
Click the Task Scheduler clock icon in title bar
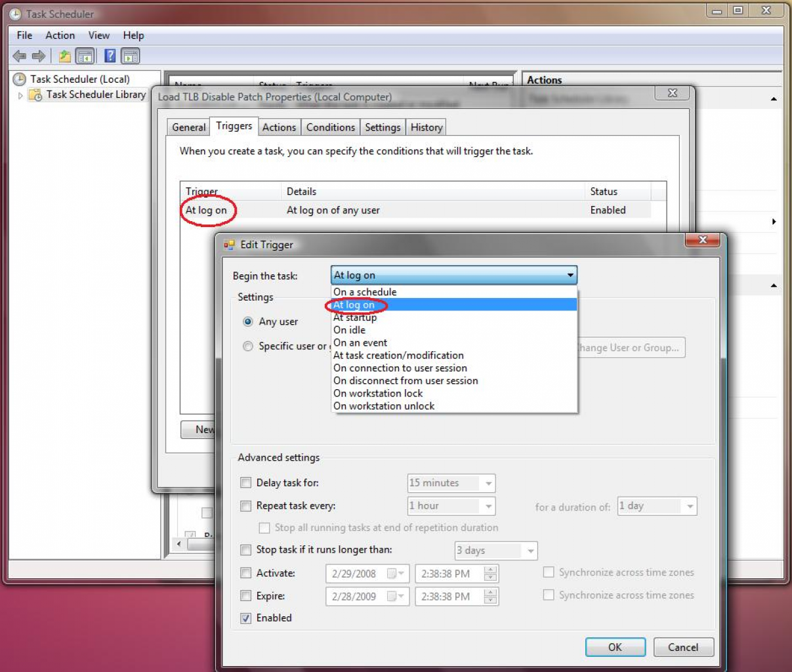pyautogui.click(x=15, y=14)
